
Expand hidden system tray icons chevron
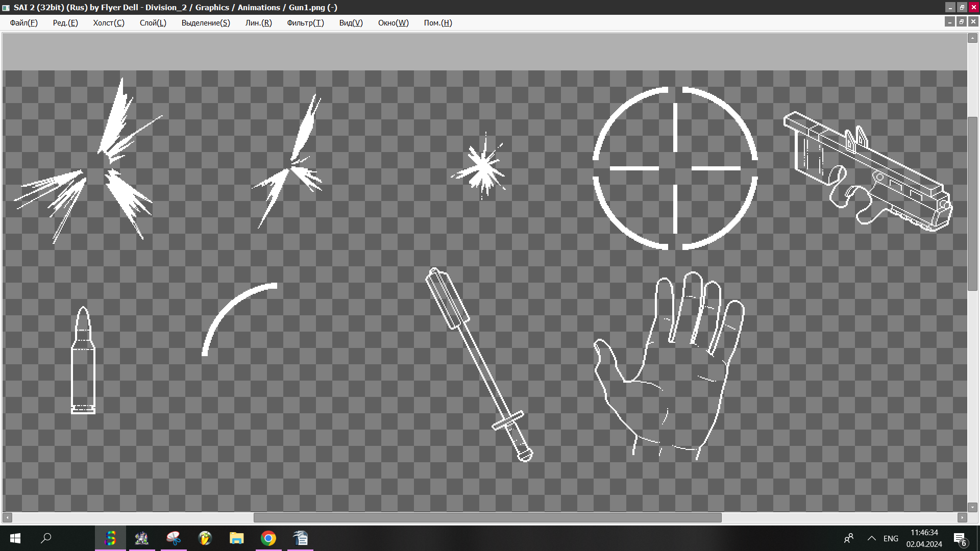pyautogui.click(x=872, y=538)
